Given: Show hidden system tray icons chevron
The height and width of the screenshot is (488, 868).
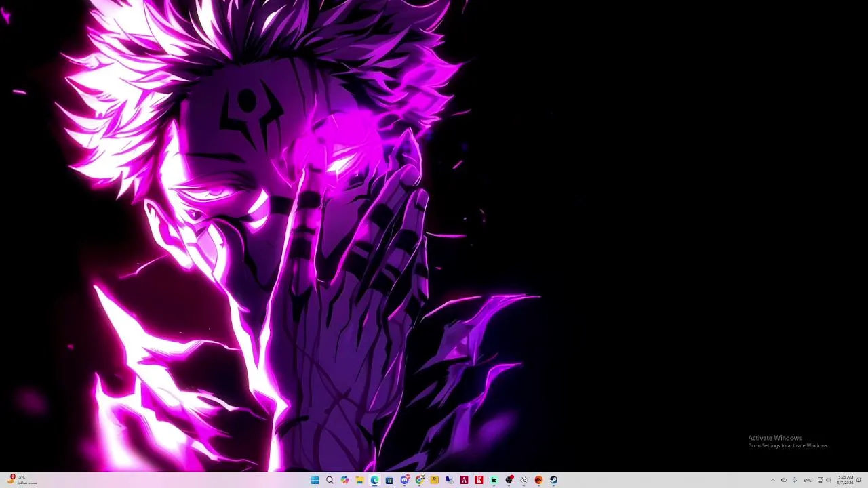Looking at the screenshot, I should 773,480.
